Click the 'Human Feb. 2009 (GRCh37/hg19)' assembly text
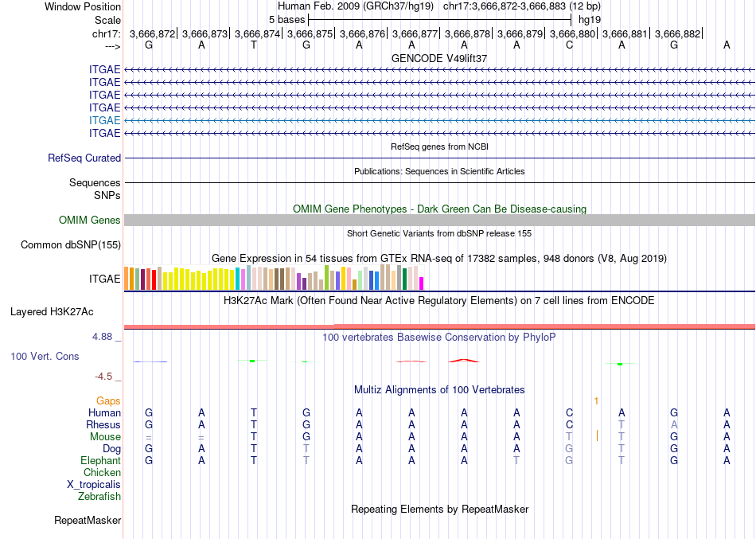This screenshot has height=539, width=756. pos(356,6)
